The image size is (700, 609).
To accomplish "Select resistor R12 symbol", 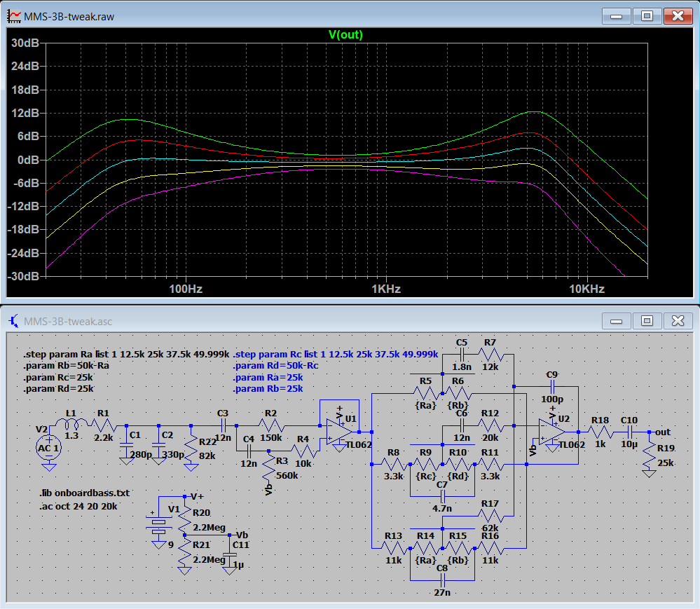I will 490,425.
